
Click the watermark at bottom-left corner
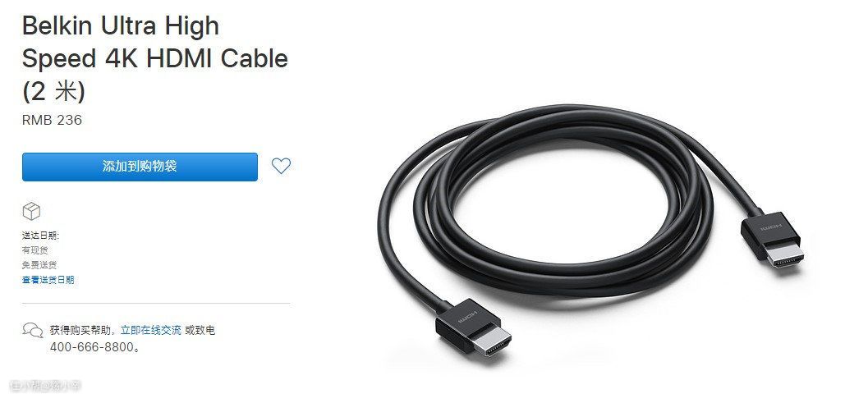(45, 385)
